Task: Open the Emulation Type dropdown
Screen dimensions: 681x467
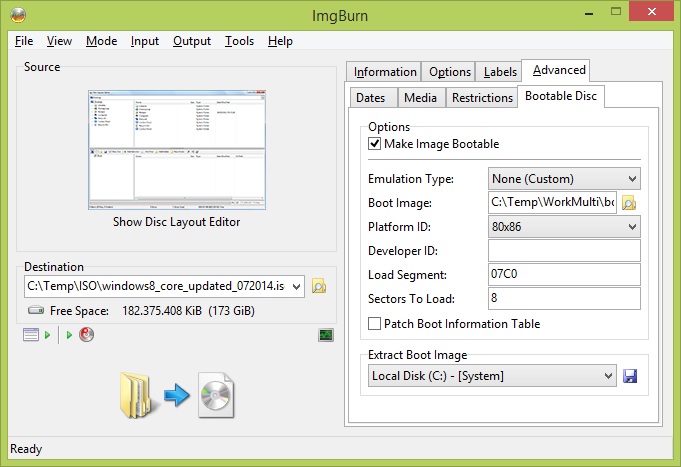Action: [564, 179]
